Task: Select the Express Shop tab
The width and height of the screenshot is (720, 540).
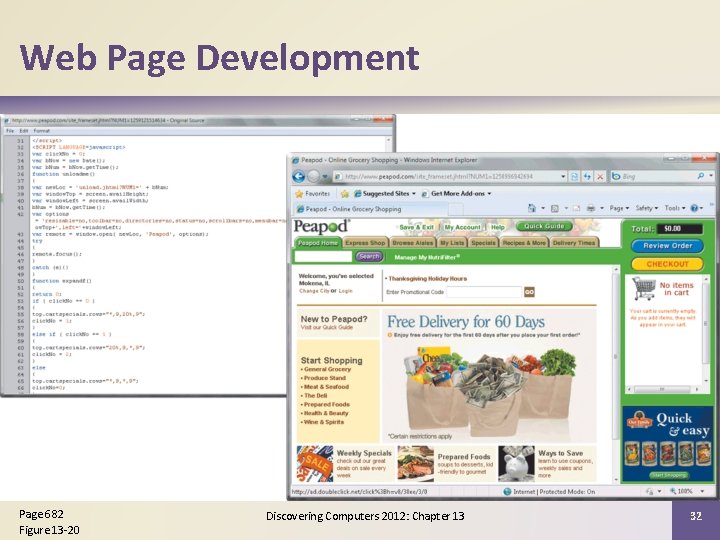Action: point(365,242)
